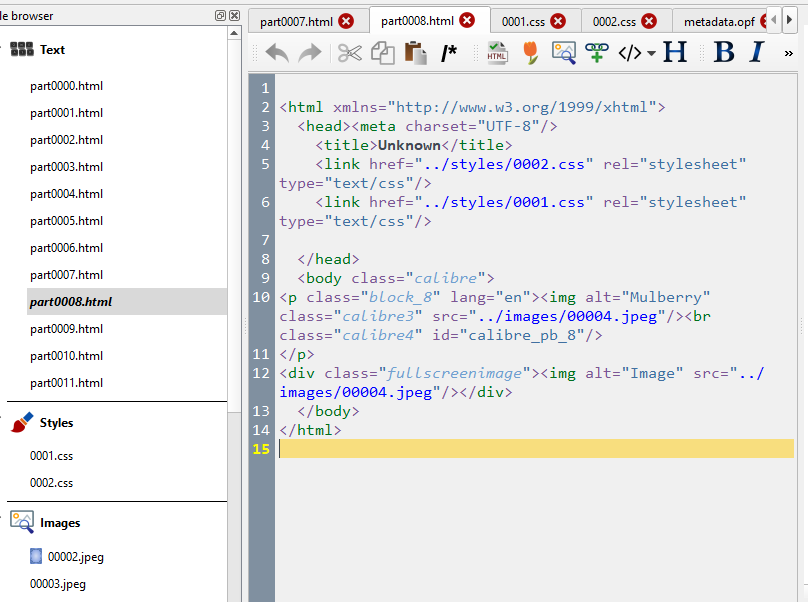The width and height of the screenshot is (808, 602).
Task: Click the Insert hyperlink chain icon
Action: click(596, 53)
